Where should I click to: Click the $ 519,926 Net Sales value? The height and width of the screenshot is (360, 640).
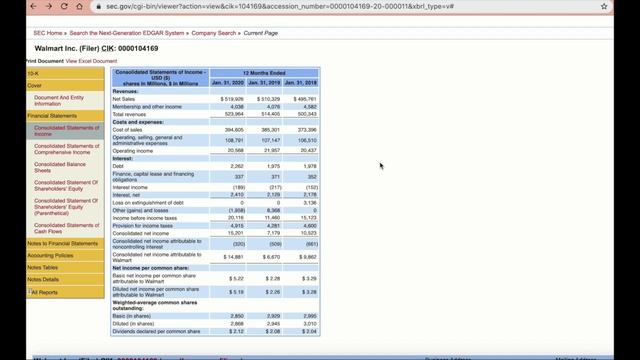pos(232,99)
